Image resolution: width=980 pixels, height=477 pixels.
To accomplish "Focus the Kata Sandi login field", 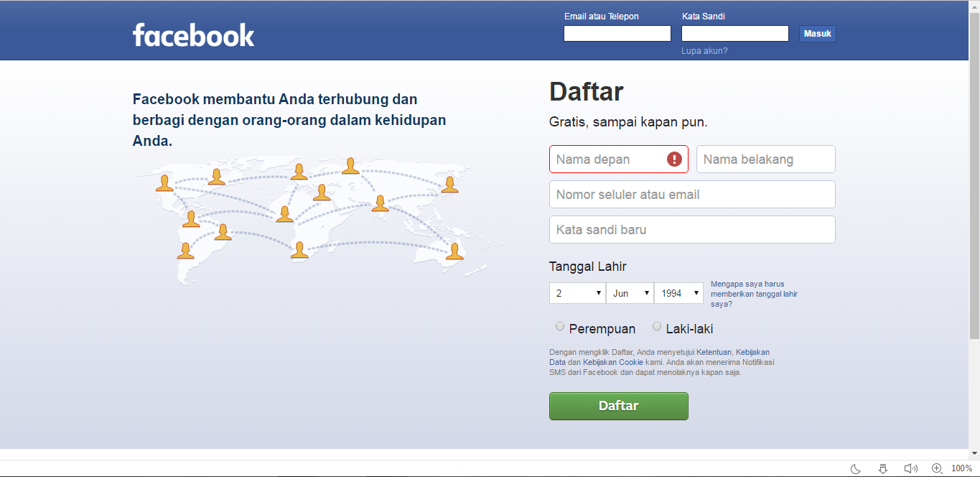I will (735, 34).
